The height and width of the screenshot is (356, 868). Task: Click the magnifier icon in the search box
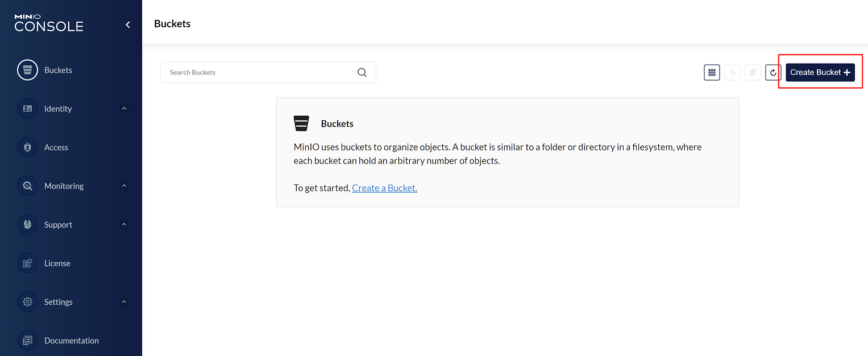[x=362, y=73]
